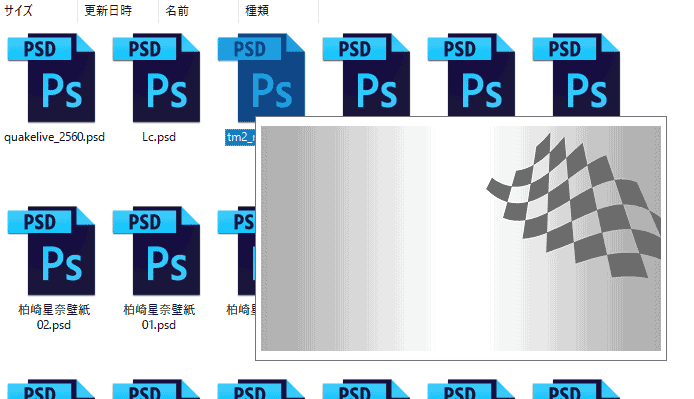Select the partially hidden third 柏崎星 PSD icon
This screenshot has height=399, width=694.
click(x=236, y=251)
